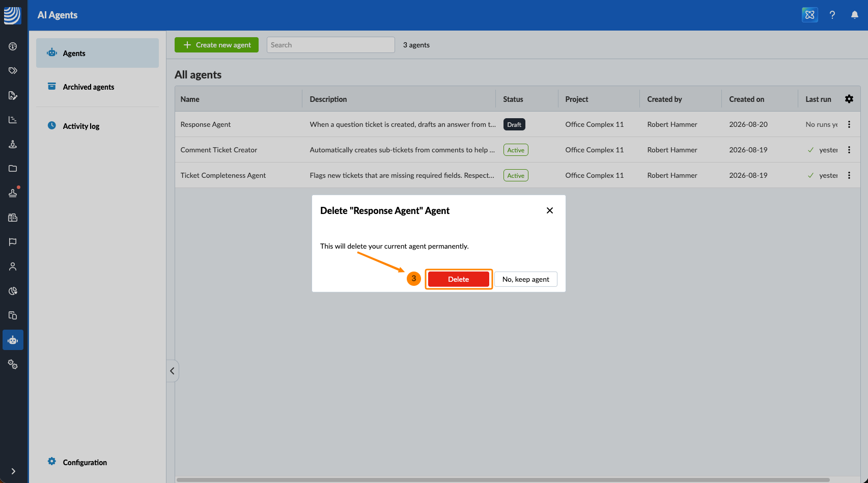Image resolution: width=868 pixels, height=483 pixels.
Task: Open the gears settings icon in the sidebar
Action: click(x=13, y=364)
